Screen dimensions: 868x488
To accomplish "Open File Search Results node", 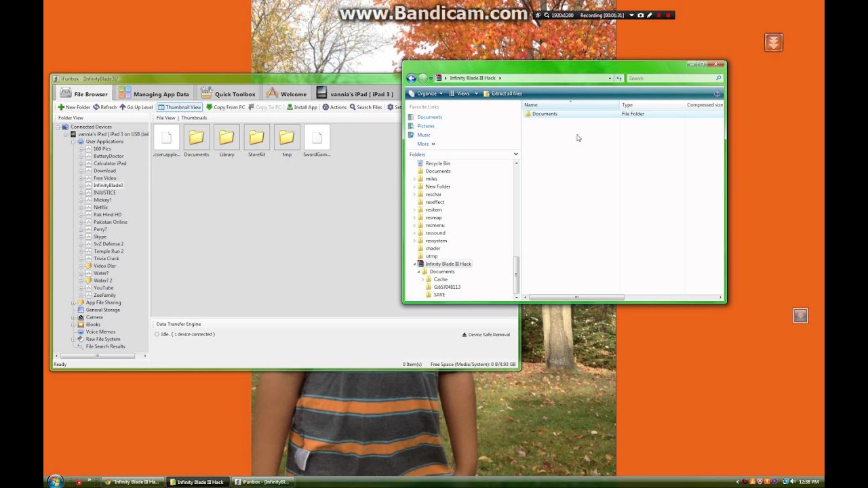I will point(105,346).
